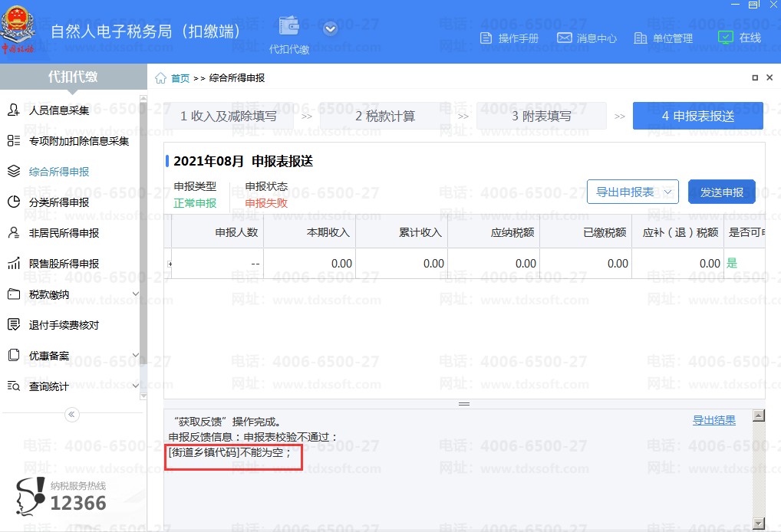Click feedback panel scrollbar down arrow

coord(759,523)
